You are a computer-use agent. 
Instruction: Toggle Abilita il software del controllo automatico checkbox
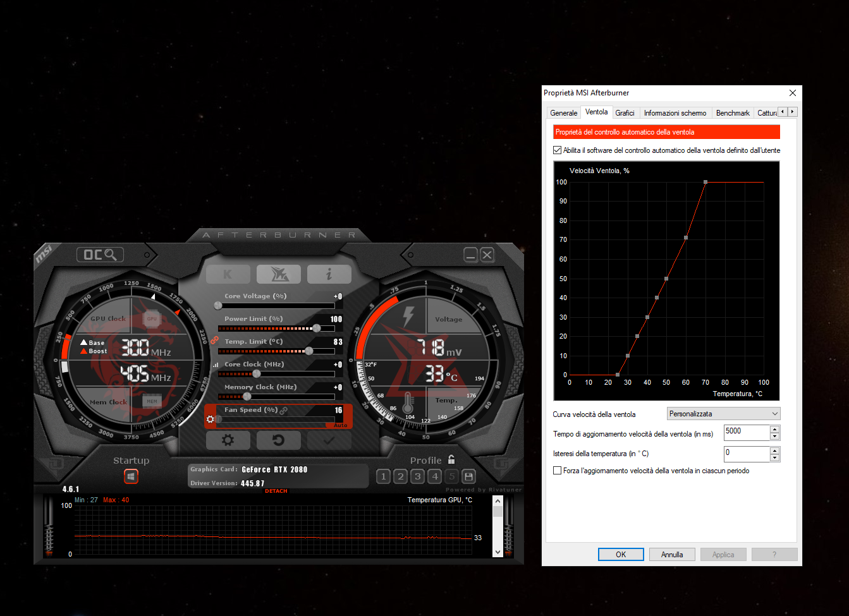click(557, 150)
